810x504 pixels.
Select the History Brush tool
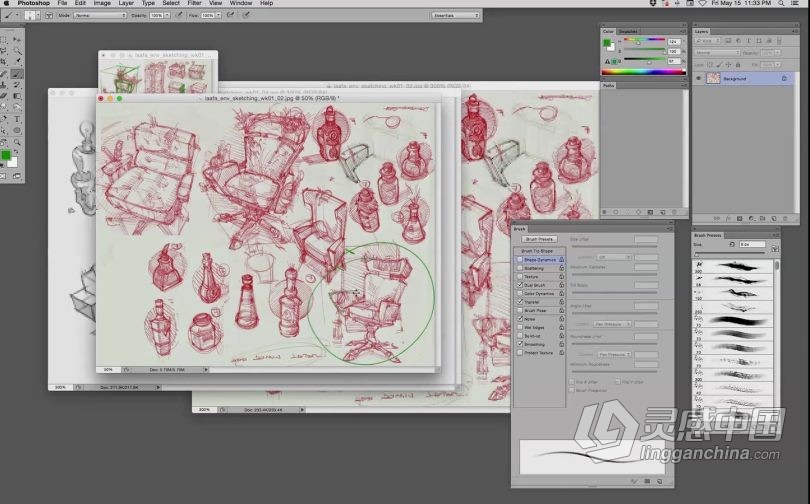[x=17, y=85]
